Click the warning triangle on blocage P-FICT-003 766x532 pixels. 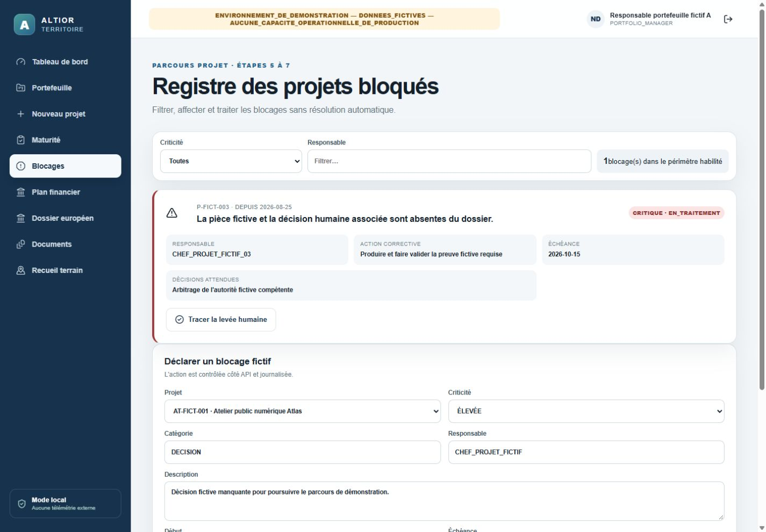tap(172, 213)
